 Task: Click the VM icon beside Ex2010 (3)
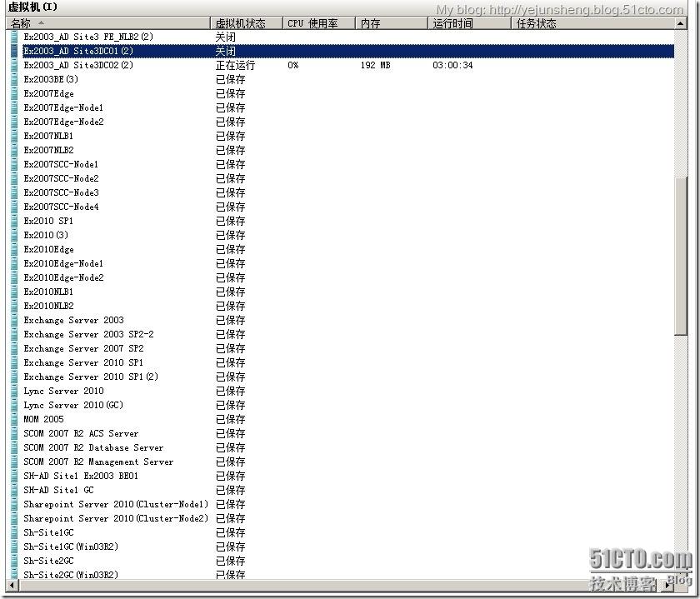pyautogui.click(x=14, y=235)
